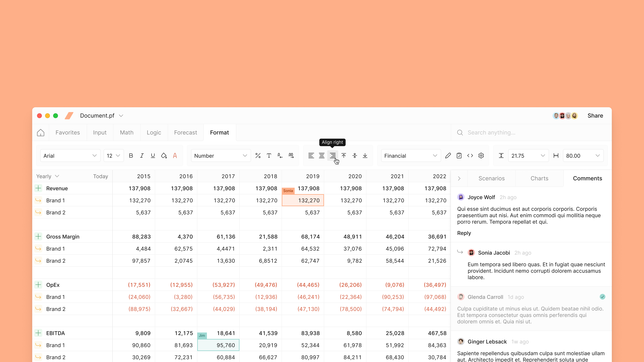Expand the Revenue row group
Viewport: 644px width, 362px height.
point(38,188)
